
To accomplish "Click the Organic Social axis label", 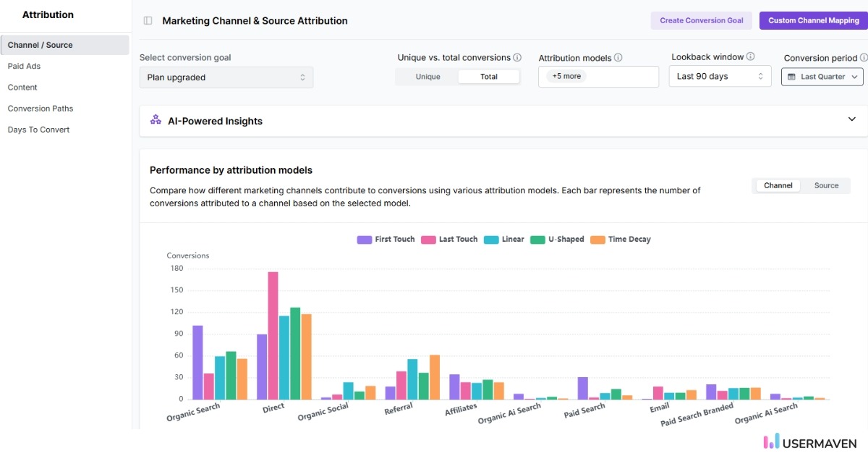I will click(323, 412).
